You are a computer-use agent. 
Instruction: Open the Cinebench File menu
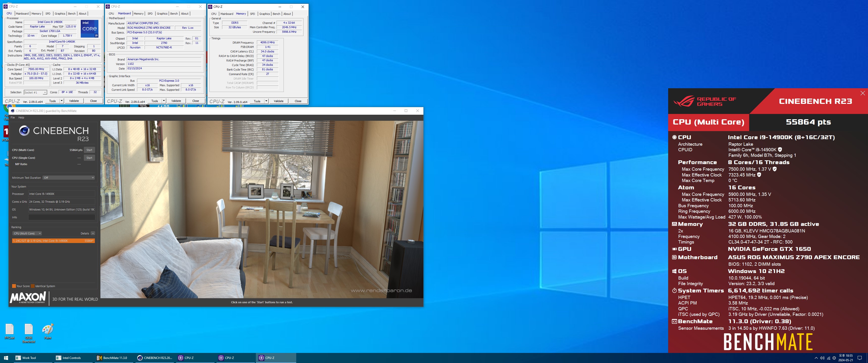point(12,117)
